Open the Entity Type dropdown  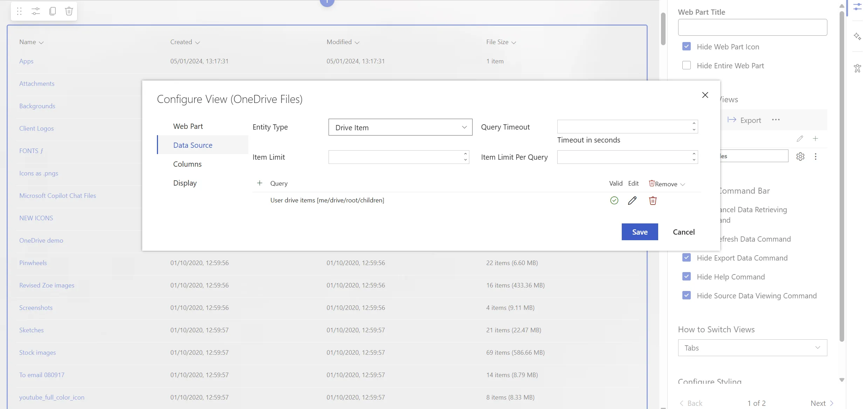[400, 127]
